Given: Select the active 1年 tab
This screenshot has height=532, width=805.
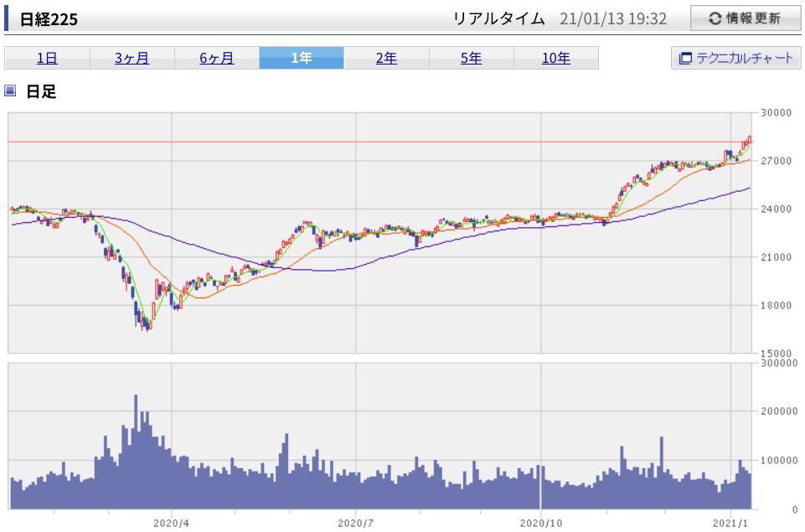Looking at the screenshot, I should [x=302, y=58].
